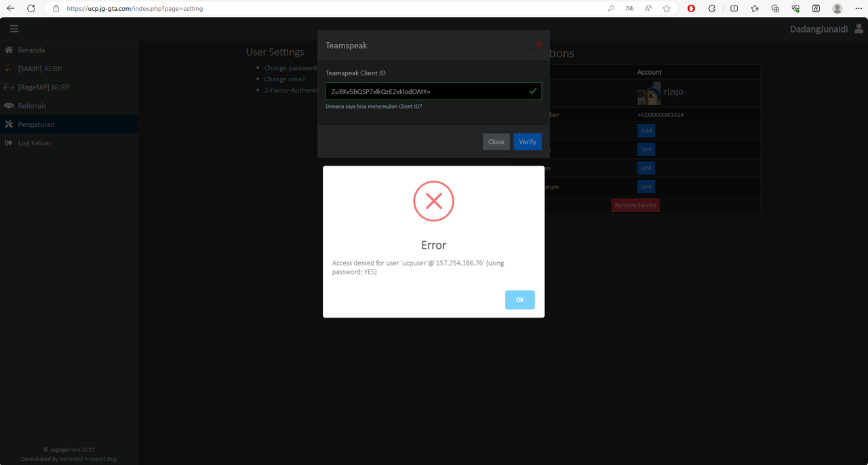Click the browser address bar URL

134,9
